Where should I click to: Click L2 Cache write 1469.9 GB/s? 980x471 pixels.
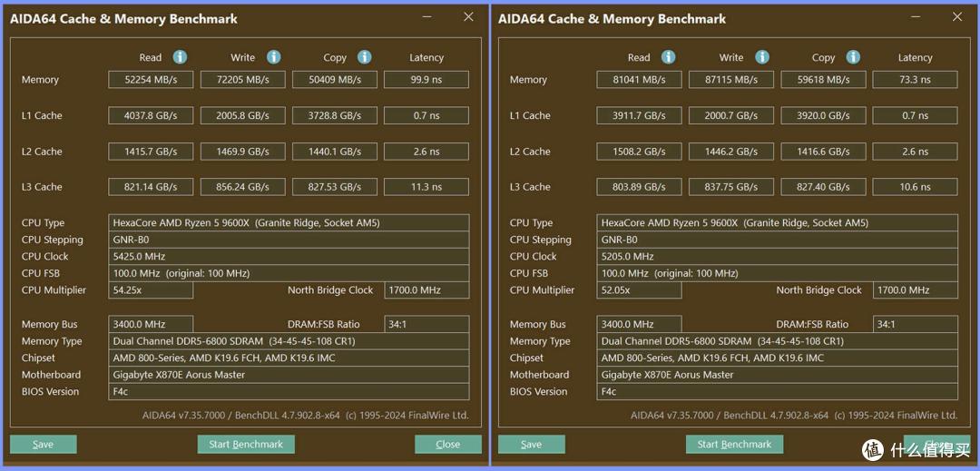[243, 152]
